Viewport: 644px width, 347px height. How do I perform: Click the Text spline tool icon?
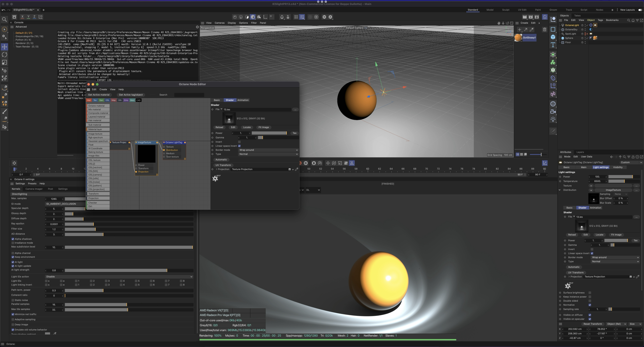553,45
